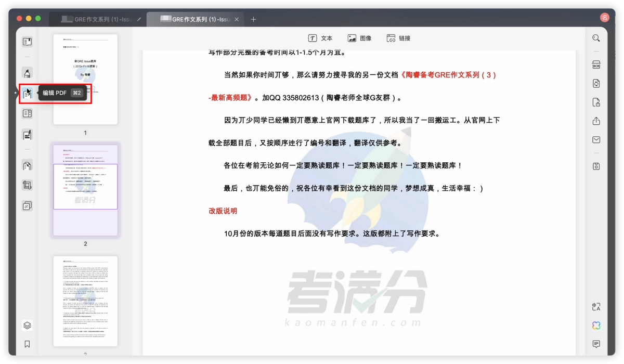Select the Comment highlighter tool

(x=27, y=73)
